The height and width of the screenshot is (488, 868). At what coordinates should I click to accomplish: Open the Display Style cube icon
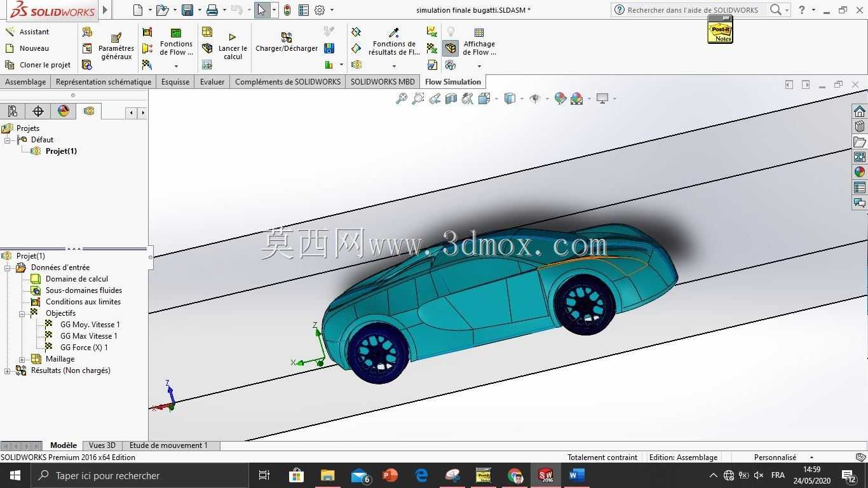[x=510, y=98]
